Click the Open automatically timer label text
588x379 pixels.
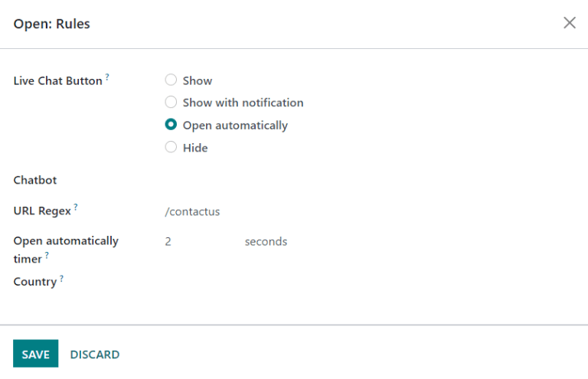click(x=66, y=240)
